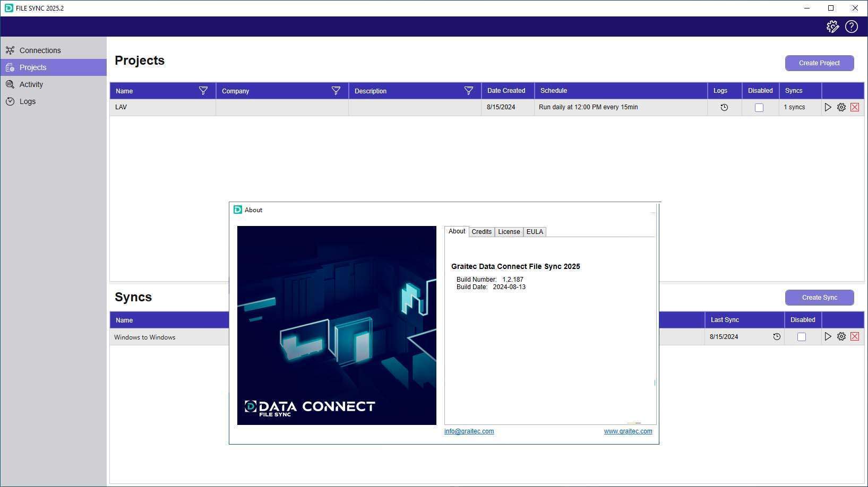Delete the Windows to Windows sync
Viewport: 868px width, 487px height.
pos(855,336)
